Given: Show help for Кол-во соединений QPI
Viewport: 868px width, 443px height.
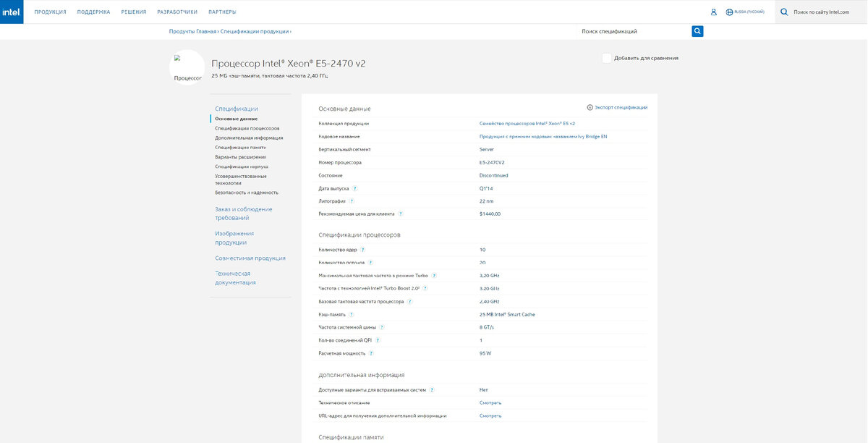Looking at the screenshot, I should (378, 340).
